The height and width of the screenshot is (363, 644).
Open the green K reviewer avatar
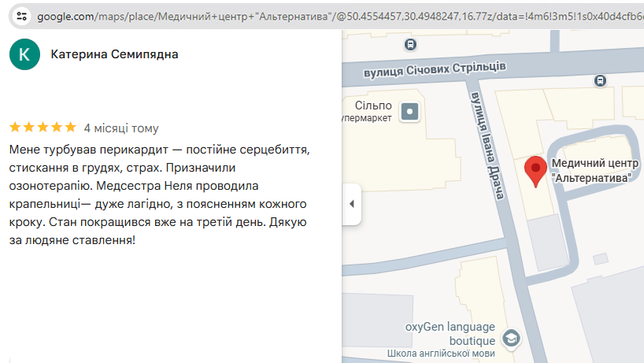point(24,54)
